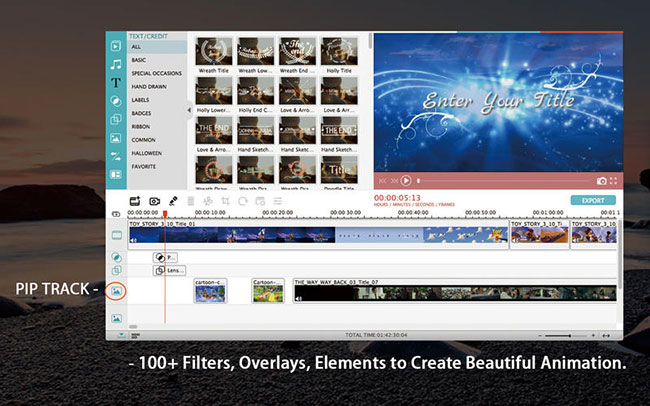Click the EXPORT button
The width and height of the screenshot is (650, 406).
[593, 200]
